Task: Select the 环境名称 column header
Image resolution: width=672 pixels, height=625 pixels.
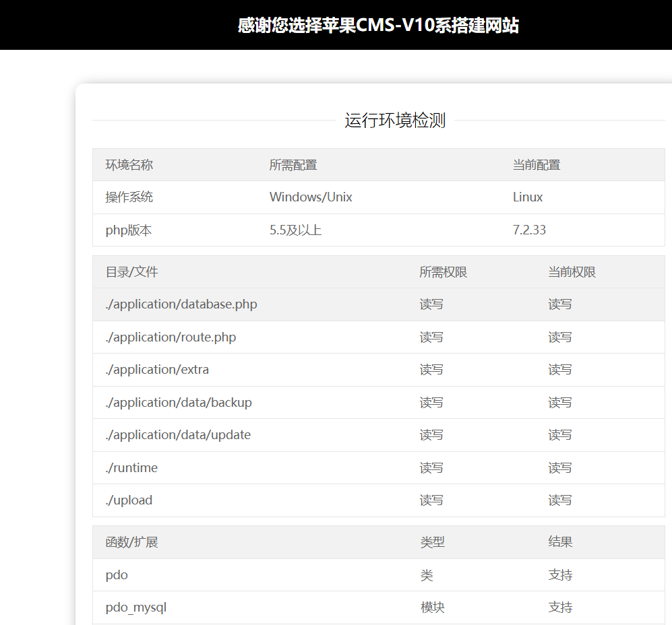Action: click(x=129, y=165)
